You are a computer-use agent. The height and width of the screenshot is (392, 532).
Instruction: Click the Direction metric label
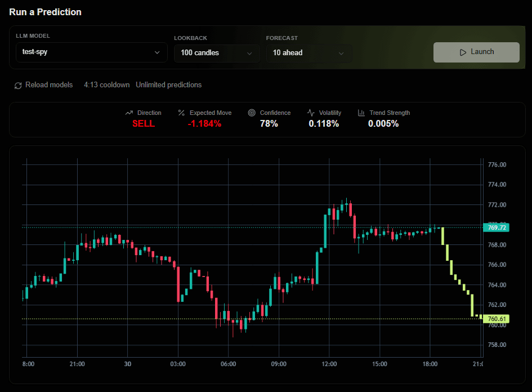149,113
